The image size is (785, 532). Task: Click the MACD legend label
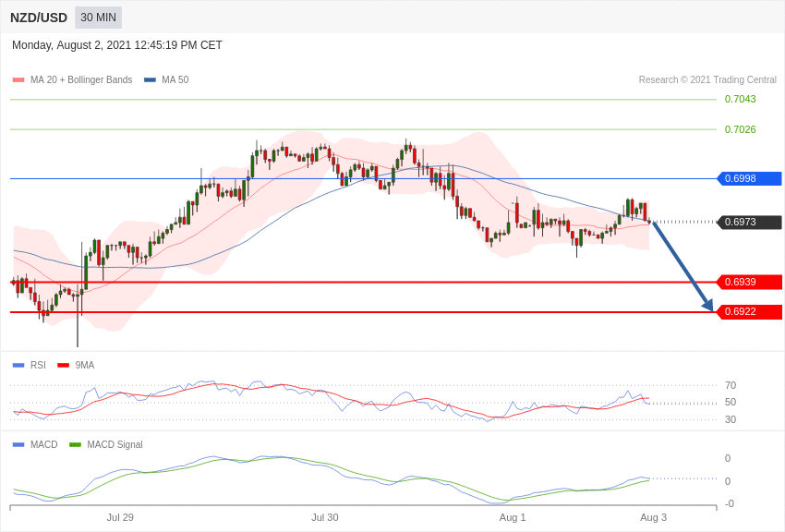pos(44,444)
